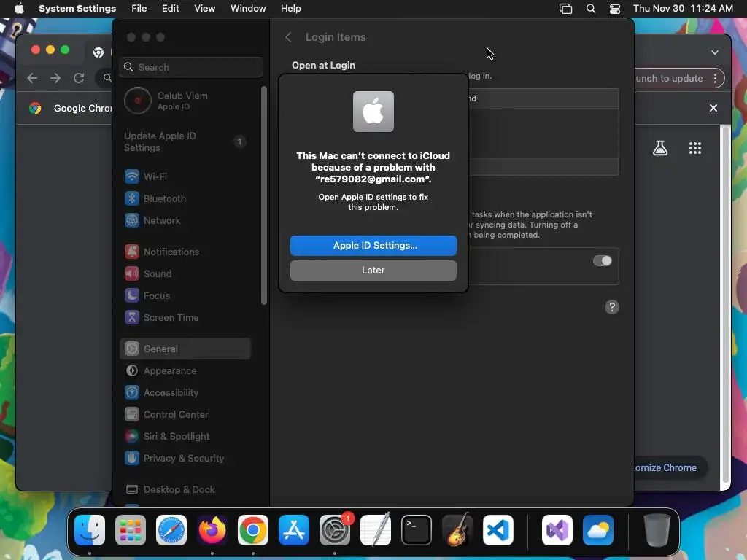
Task: Open Accessibility settings
Action: click(x=186, y=393)
